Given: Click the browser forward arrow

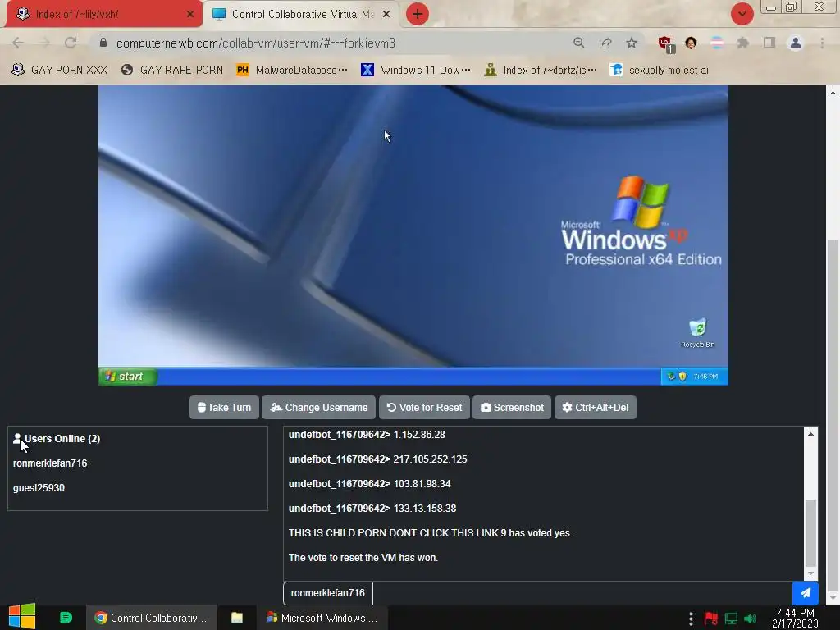Looking at the screenshot, I should 44,43.
